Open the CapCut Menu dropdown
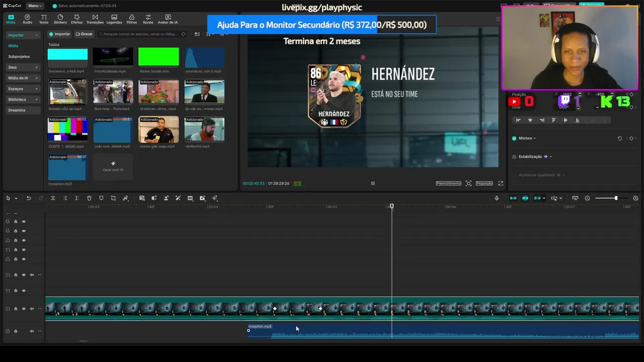 [35, 6]
